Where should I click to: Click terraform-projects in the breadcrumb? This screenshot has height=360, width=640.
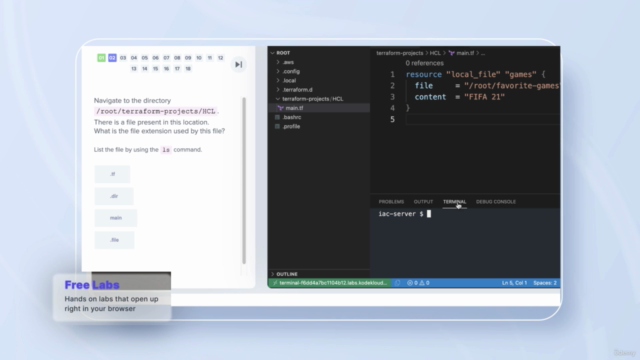click(400, 53)
